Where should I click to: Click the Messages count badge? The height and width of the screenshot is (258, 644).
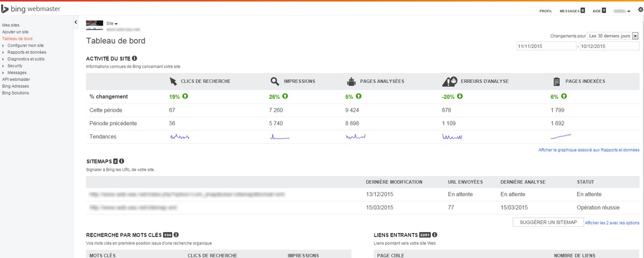point(583,10)
